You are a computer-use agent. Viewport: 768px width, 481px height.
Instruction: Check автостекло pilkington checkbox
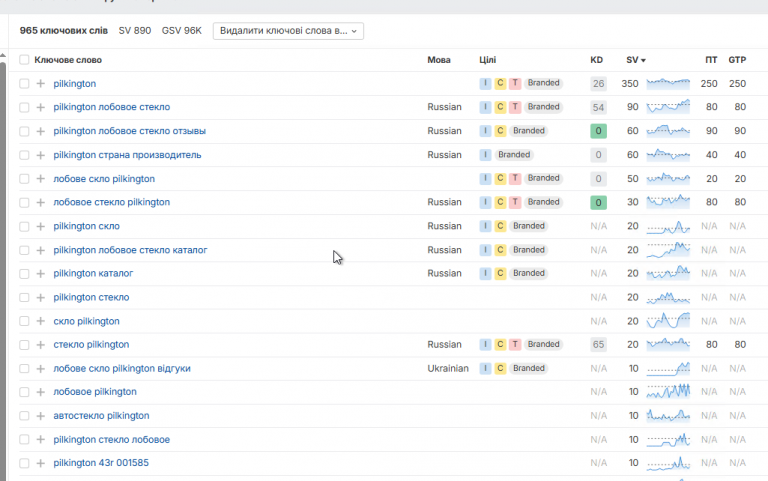[x=24, y=416]
